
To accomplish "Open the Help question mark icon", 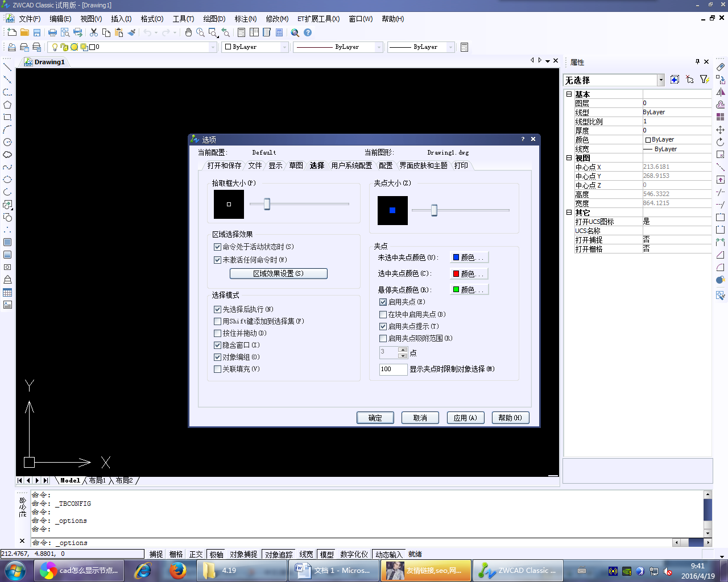I will tap(308, 32).
